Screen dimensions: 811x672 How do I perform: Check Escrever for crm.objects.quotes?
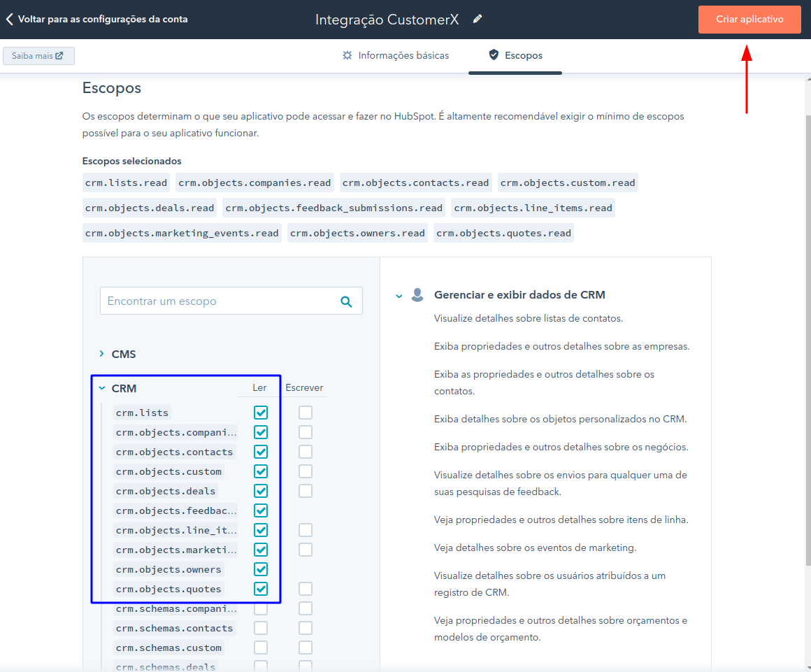coord(305,589)
